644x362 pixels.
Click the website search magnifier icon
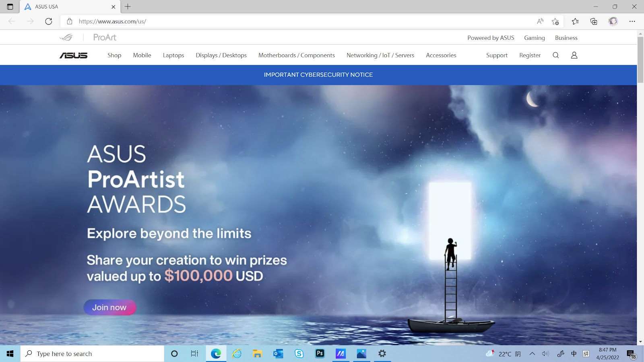coord(556,55)
